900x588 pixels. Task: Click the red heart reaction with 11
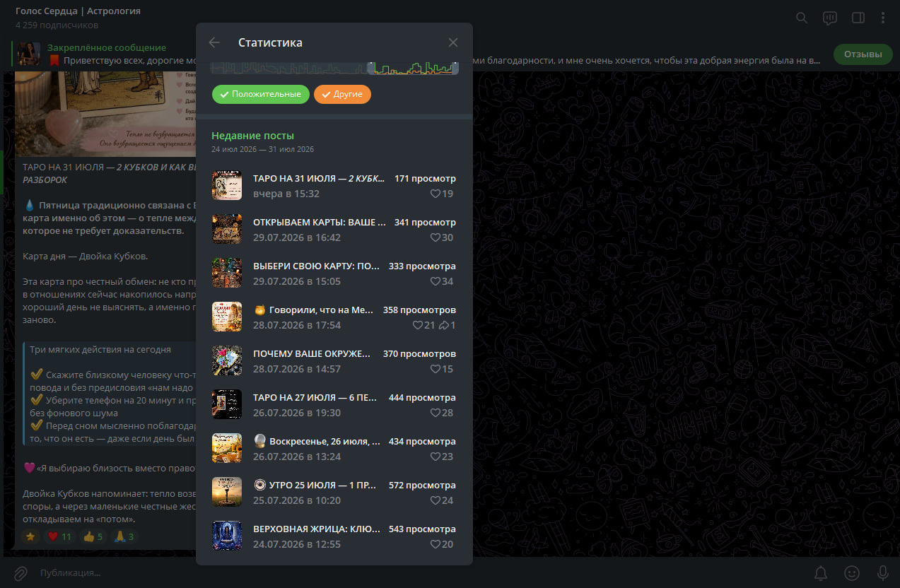(x=59, y=536)
